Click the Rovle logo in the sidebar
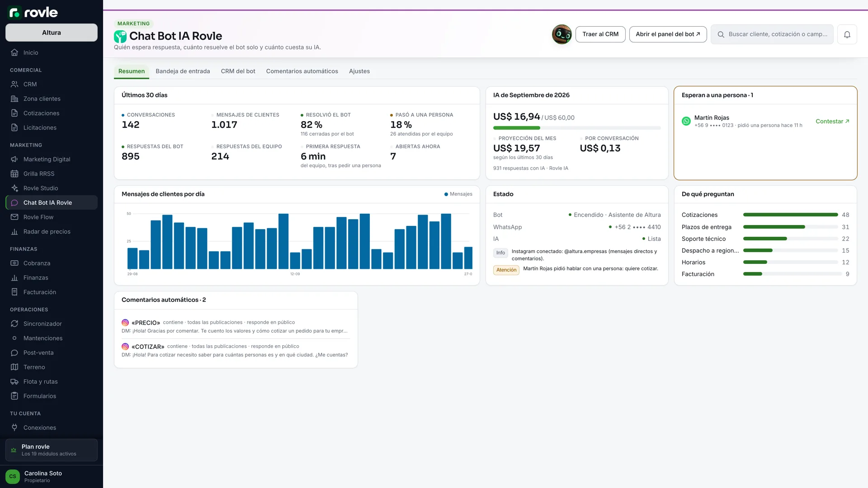Screen dimensions: 868x488 [33, 12]
